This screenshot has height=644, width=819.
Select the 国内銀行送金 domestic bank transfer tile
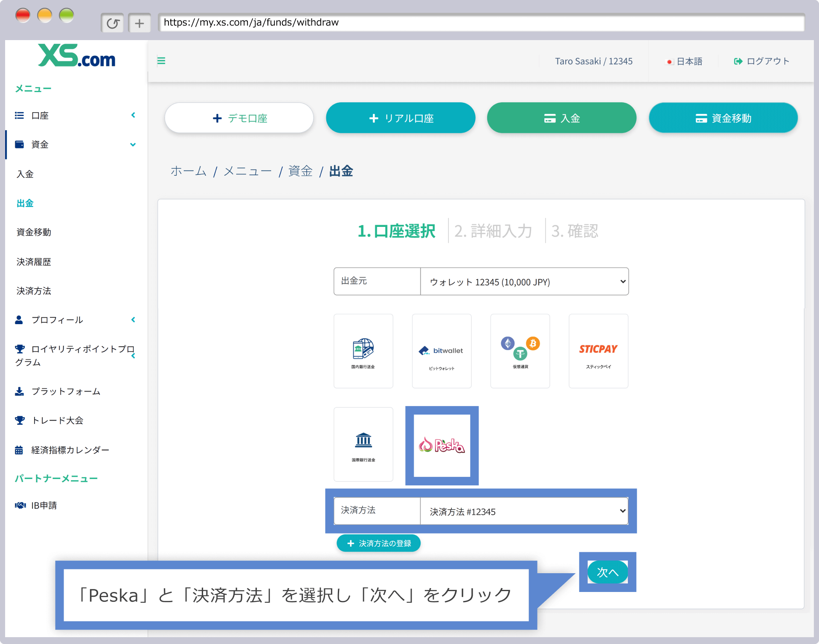click(363, 351)
